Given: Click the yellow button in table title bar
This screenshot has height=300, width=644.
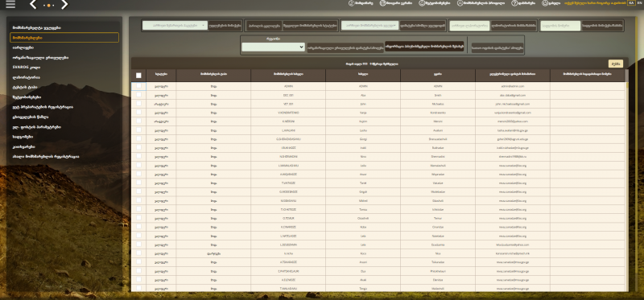Looking at the screenshot, I should 616,64.
